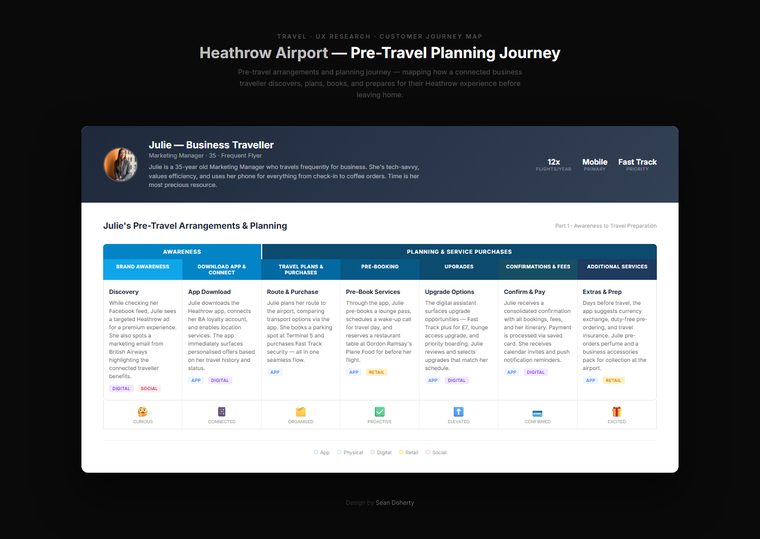Click the RETAIL tag in Extras & Prep card
Image resolution: width=760 pixels, height=539 pixels.
pos(613,380)
